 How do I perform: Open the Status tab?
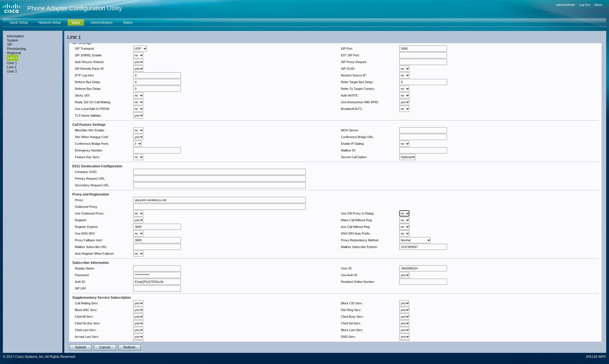(x=128, y=23)
